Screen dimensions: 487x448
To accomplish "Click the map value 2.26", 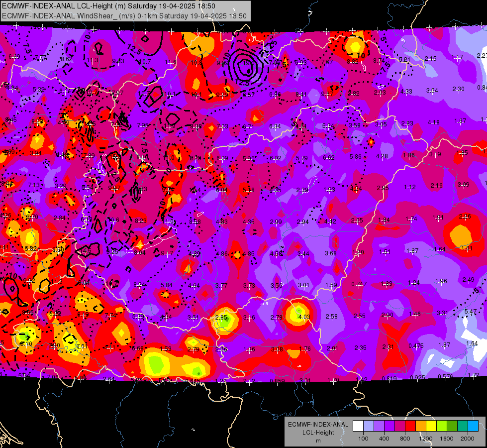I will coord(465,217).
